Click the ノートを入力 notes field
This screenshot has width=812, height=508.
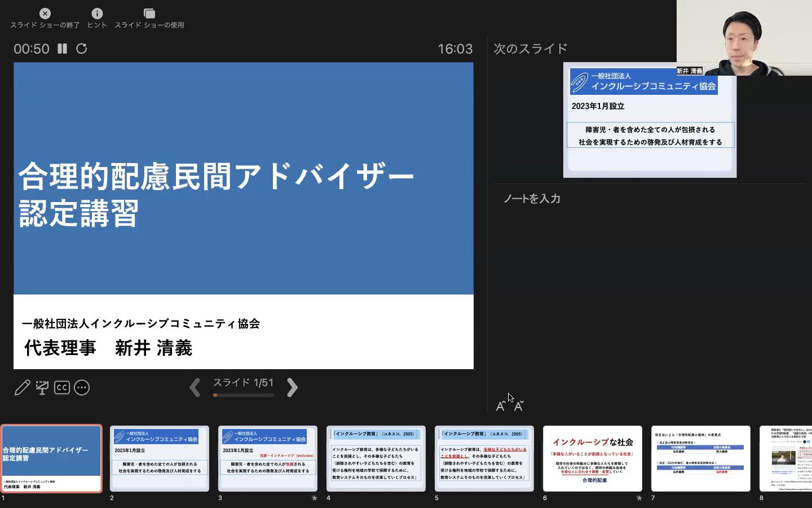click(x=532, y=199)
